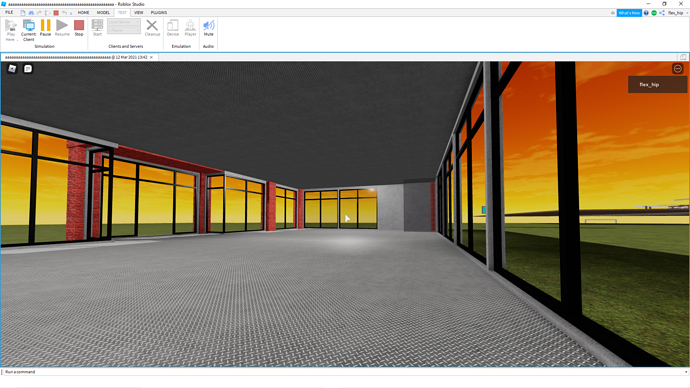690x388 pixels.
Task: Open the VIEW ribbon tab
Action: coord(139,13)
